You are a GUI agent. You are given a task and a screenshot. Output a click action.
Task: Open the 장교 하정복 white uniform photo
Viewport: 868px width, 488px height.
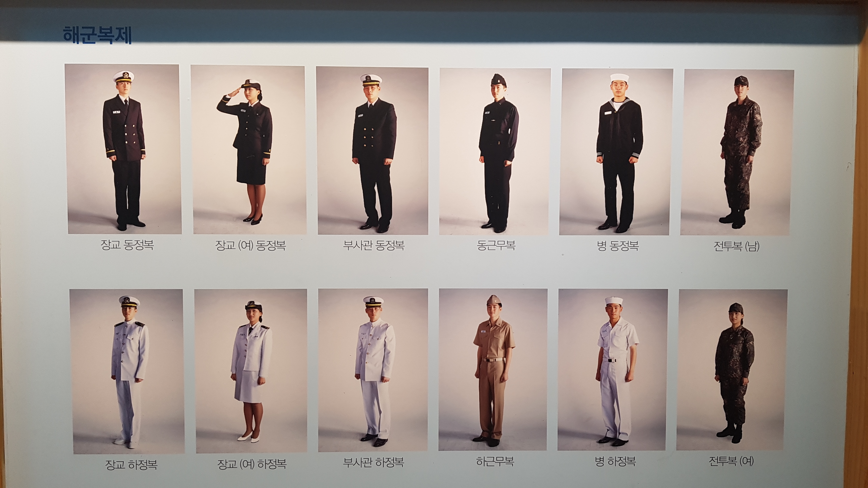click(127, 371)
